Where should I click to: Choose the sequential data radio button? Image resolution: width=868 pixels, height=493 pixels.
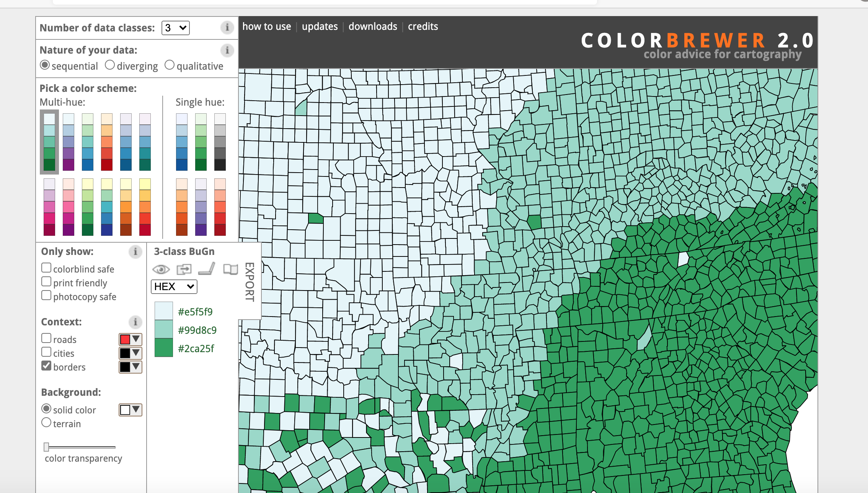[x=45, y=65]
